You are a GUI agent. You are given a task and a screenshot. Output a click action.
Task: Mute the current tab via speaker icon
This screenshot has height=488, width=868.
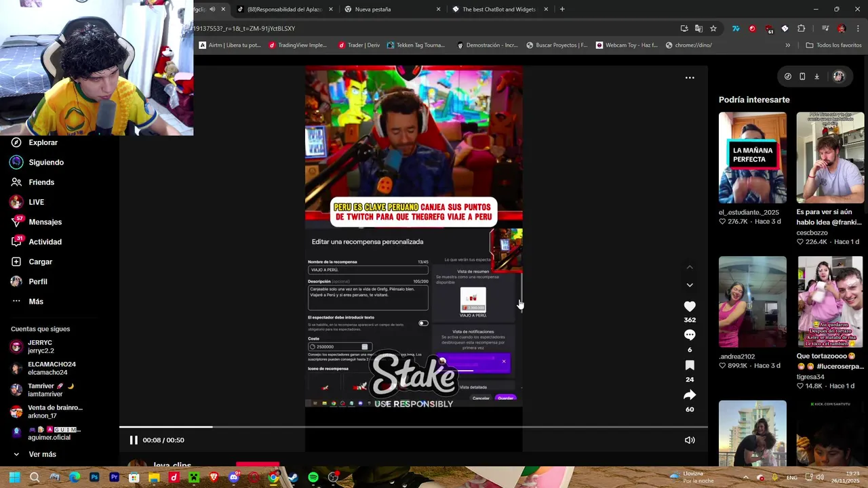[212, 9]
